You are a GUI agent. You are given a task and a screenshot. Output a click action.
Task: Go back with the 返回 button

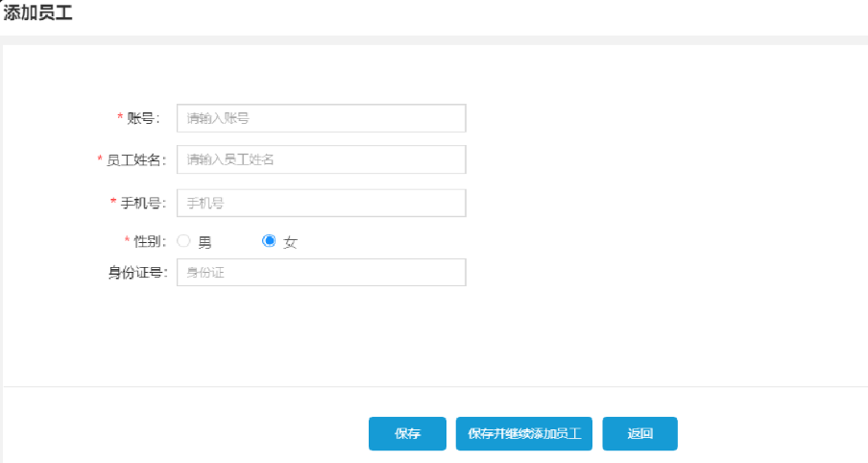[639, 434]
